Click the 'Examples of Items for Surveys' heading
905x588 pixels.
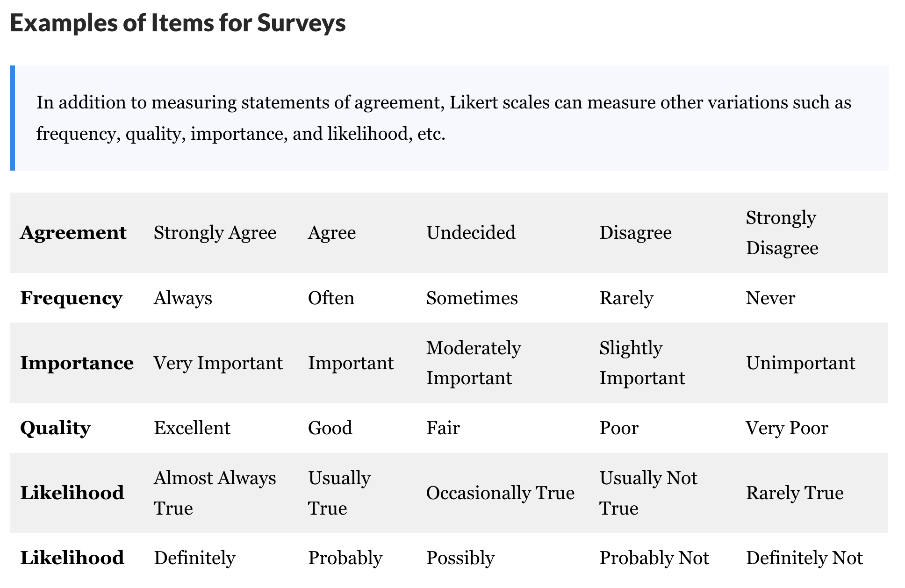(178, 23)
